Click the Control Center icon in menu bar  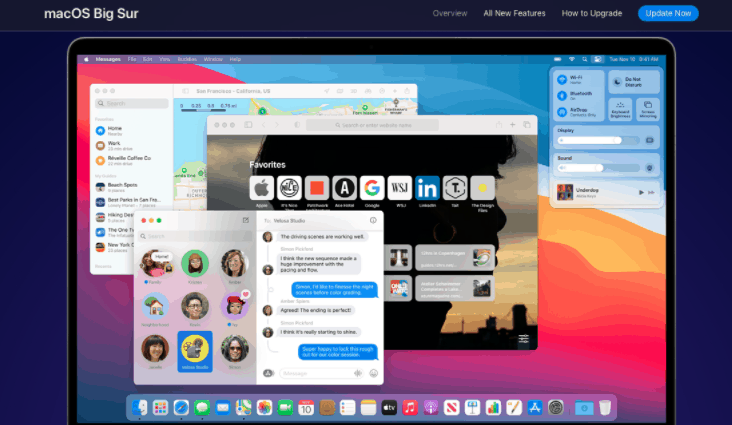[x=598, y=59]
